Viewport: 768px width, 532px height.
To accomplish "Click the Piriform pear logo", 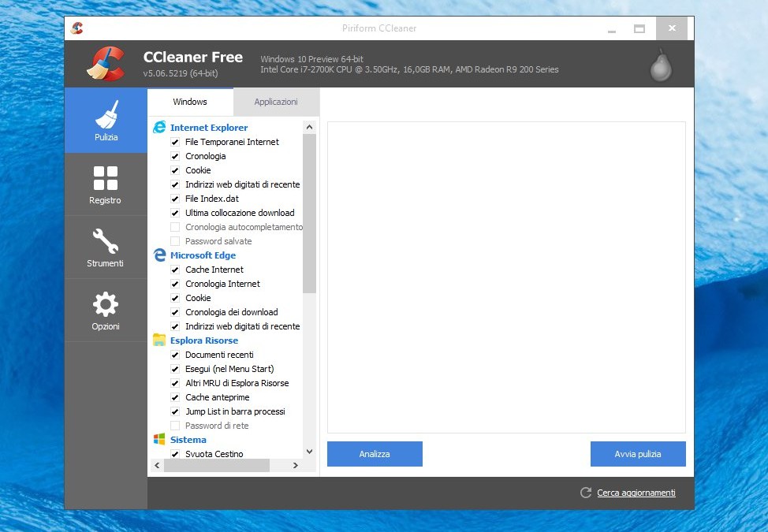I will pyautogui.click(x=660, y=65).
